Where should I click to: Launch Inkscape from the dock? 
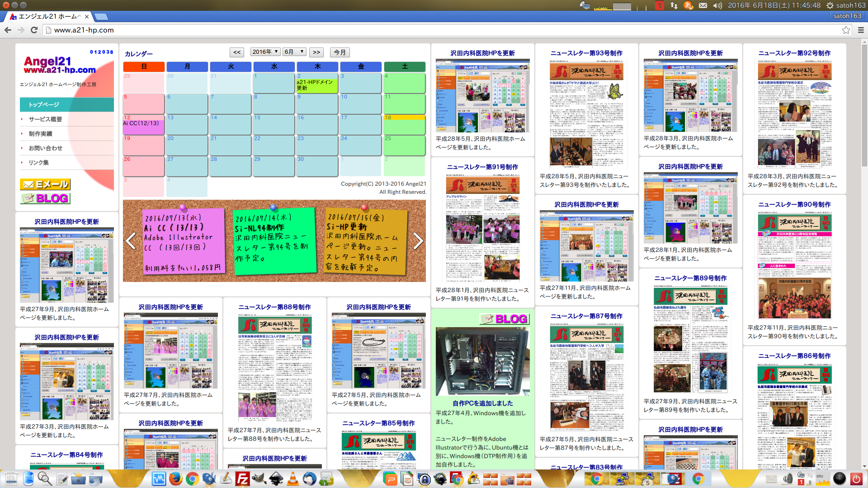(276, 479)
